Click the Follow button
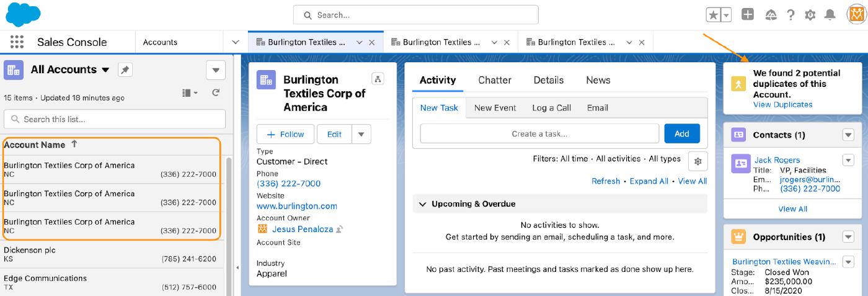 point(285,134)
